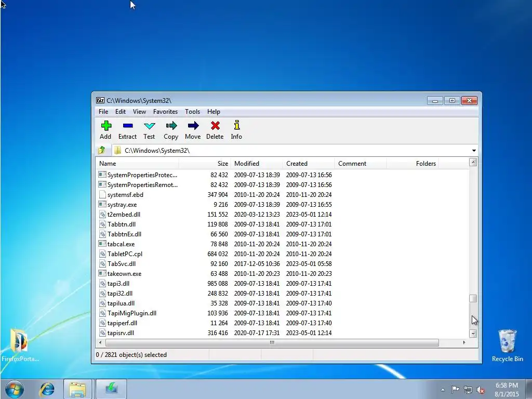Launch Internet Explorer from the taskbar

coord(47,389)
